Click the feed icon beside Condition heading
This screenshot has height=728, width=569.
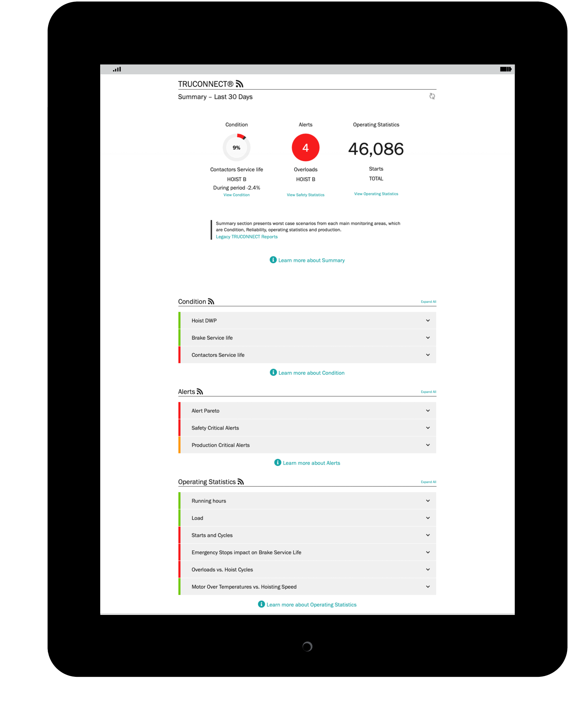coord(211,301)
